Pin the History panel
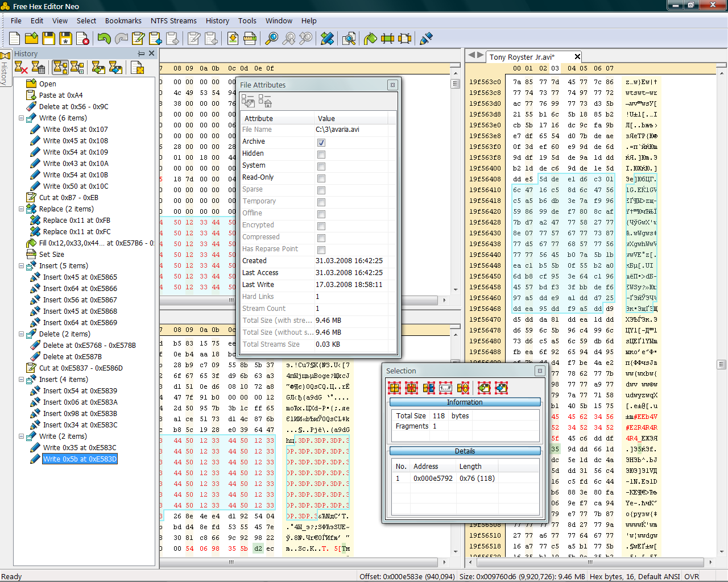The width and height of the screenshot is (728, 582). 141,53
